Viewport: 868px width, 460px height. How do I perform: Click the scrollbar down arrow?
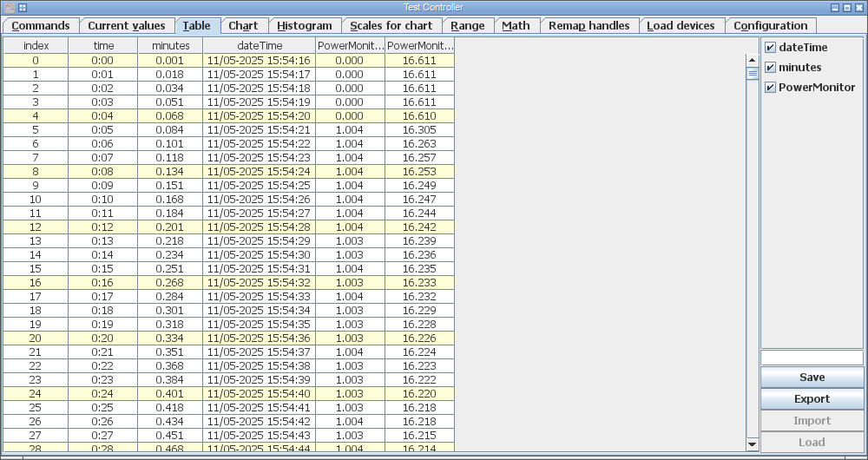tap(753, 444)
